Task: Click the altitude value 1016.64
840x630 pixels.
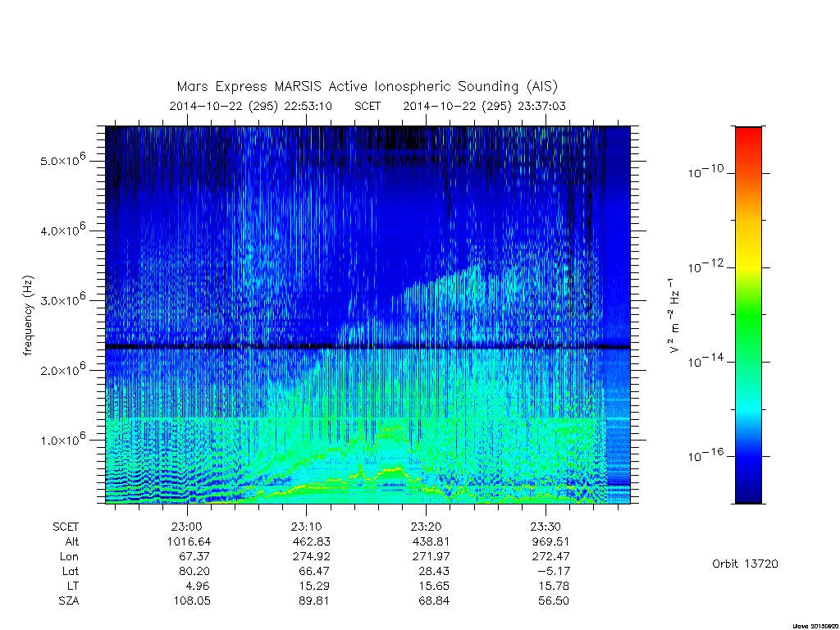Action: click(x=189, y=542)
